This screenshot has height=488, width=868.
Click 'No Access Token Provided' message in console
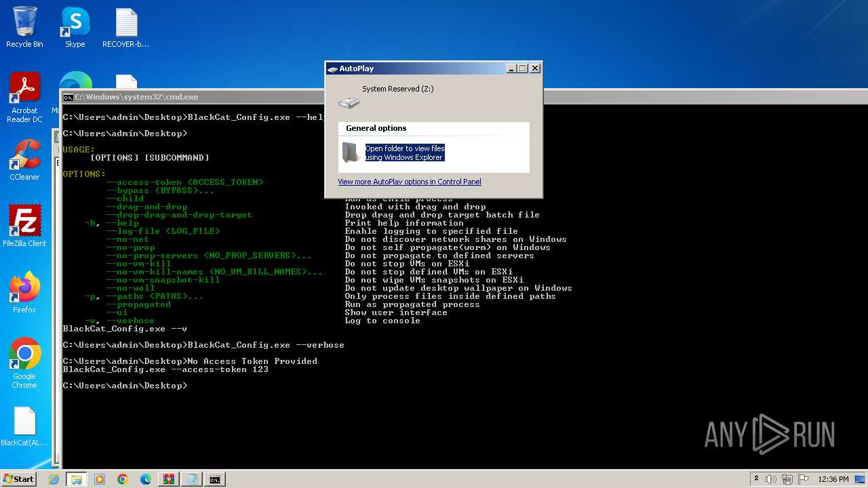point(252,361)
